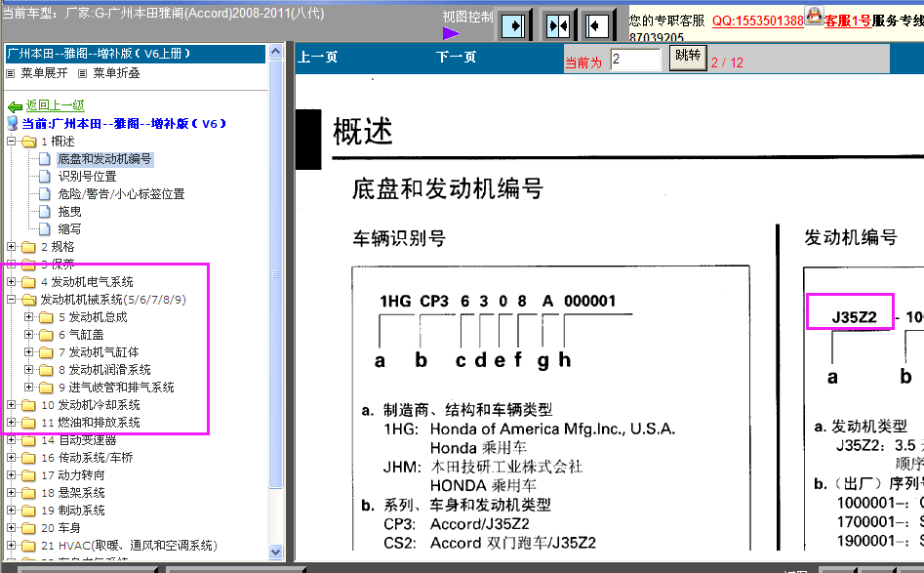Expand the 20 车身 node
This screenshot has height=573, width=924.
(11, 527)
